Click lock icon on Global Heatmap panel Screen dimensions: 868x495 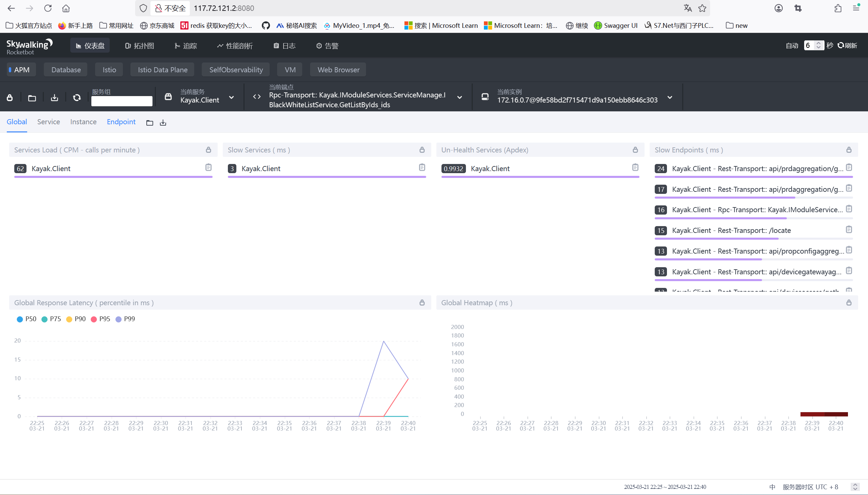coord(849,302)
